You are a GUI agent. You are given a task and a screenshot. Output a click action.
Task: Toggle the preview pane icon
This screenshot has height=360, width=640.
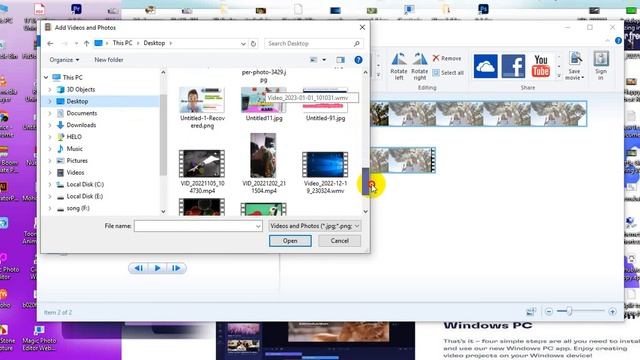pos(340,60)
